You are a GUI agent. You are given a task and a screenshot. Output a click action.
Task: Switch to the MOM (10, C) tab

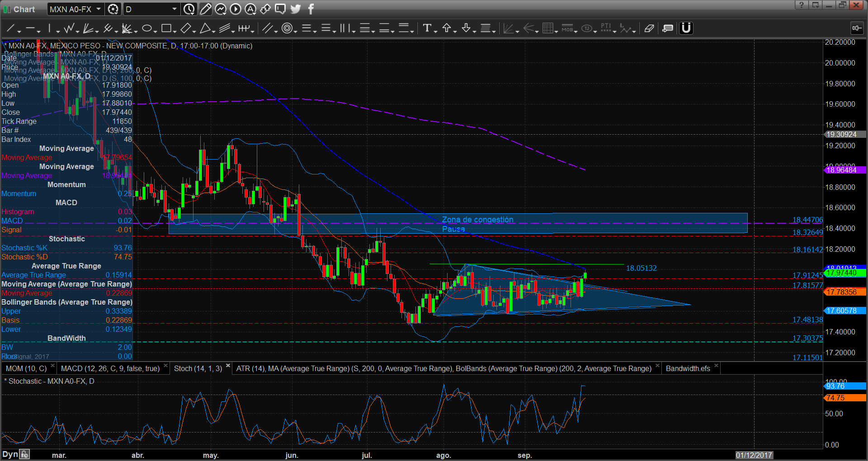pyautogui.click(x=26, y=368)
